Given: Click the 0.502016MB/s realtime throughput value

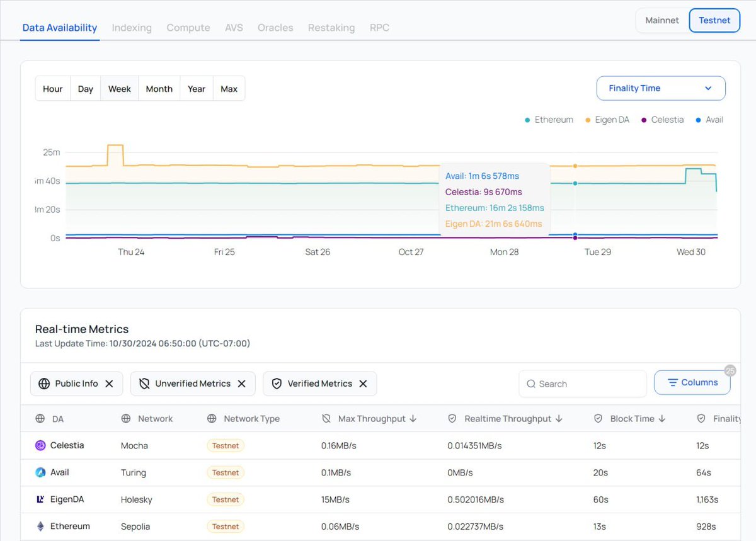Looking at the screenshot, I should tap(476, 499).
